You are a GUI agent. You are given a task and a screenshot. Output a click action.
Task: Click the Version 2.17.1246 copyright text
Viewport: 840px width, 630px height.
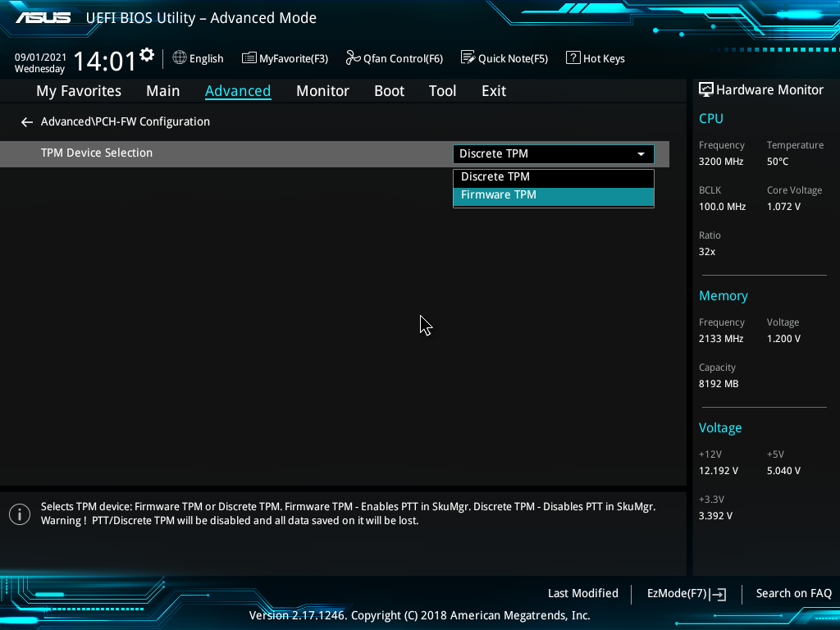419,615
